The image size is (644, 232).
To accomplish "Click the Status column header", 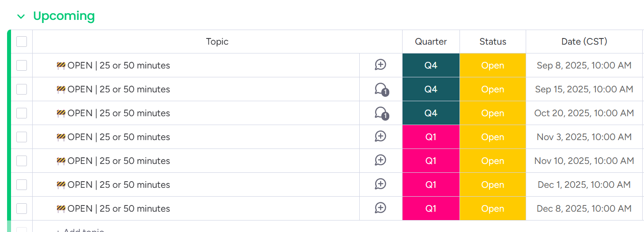I will (x=493, y=42).
